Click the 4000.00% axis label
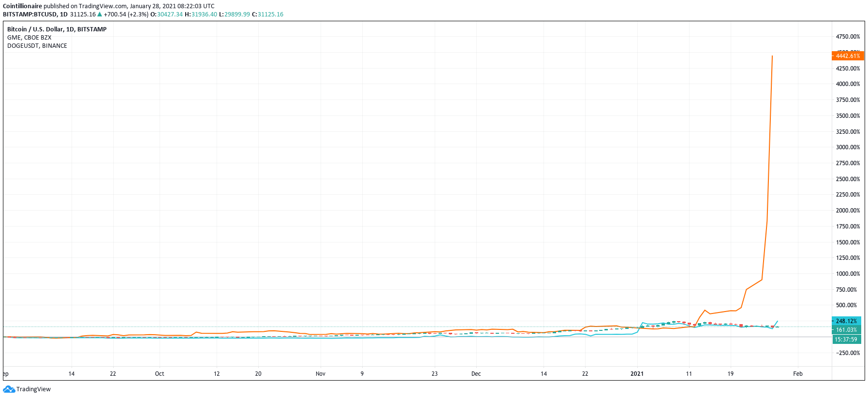Viewport: 868px width, 398px height. click(848, 84)
